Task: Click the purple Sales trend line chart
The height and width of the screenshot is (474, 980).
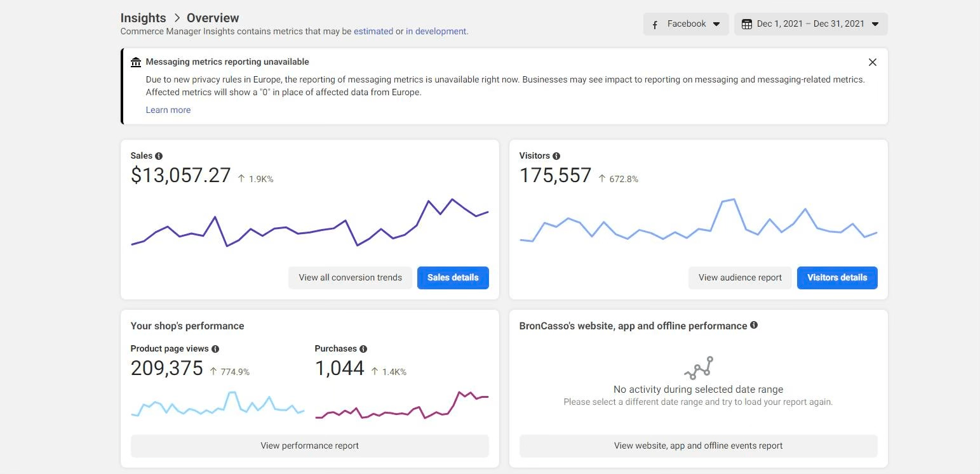Action: (x=309, y=230)
